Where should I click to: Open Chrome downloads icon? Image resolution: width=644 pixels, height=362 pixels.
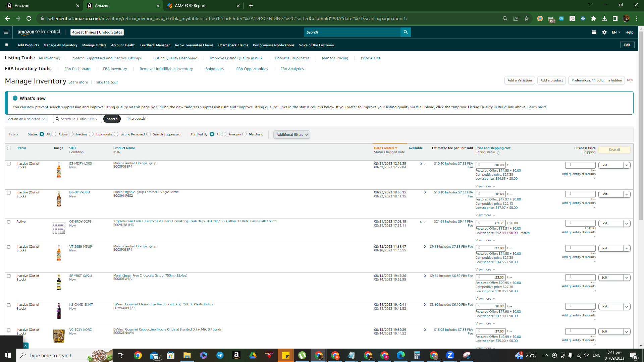coord(604,18)
